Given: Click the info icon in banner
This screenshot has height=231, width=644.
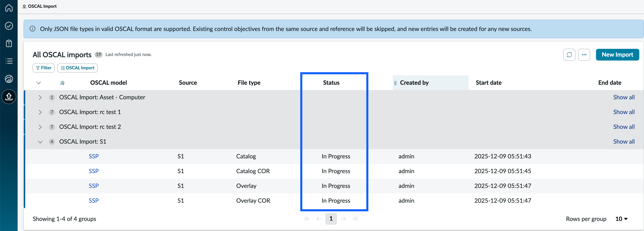Looking at the screenshot, I should pos(32,29).
